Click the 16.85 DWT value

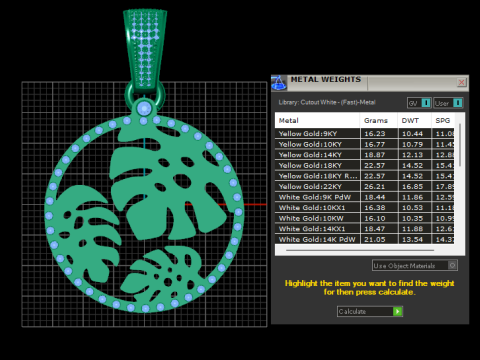pyautogui.click(x=412, y=186)
